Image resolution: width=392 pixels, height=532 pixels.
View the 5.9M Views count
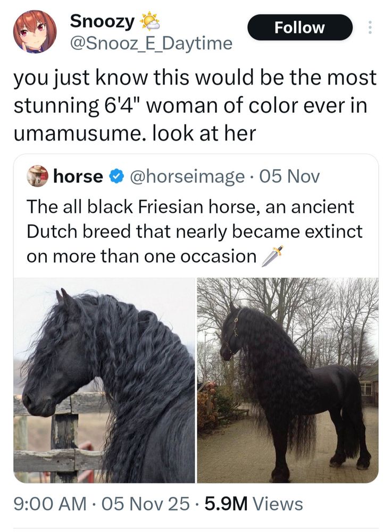pyautogui.click(x=254, y=503)
